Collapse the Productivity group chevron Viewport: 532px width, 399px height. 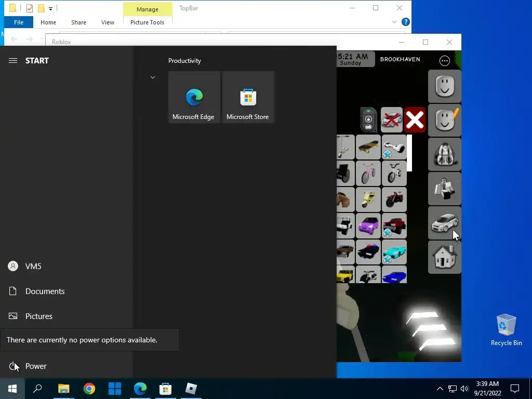(x=153, y=77)
